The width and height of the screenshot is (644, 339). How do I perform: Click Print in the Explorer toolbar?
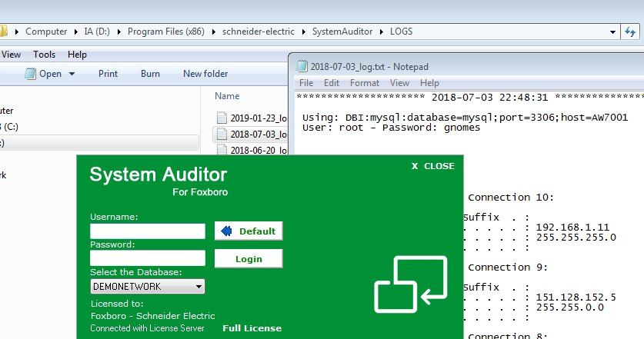(108, 74)
